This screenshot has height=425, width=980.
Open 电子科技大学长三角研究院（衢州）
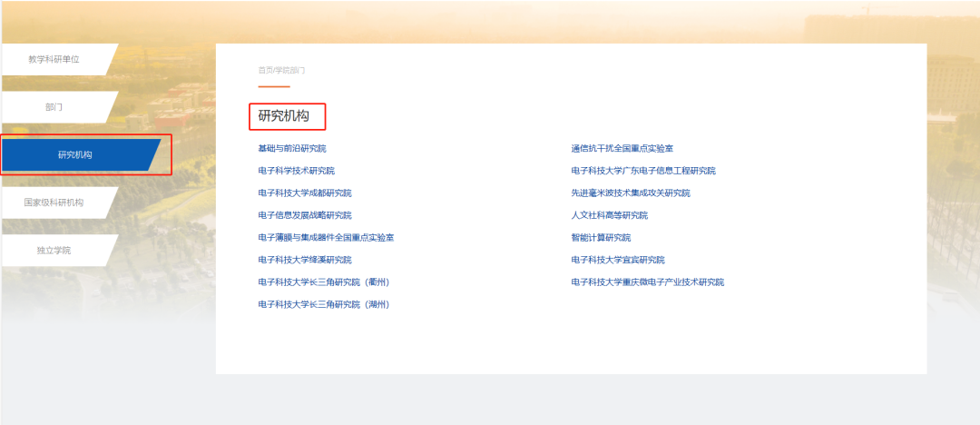point(324,282)
